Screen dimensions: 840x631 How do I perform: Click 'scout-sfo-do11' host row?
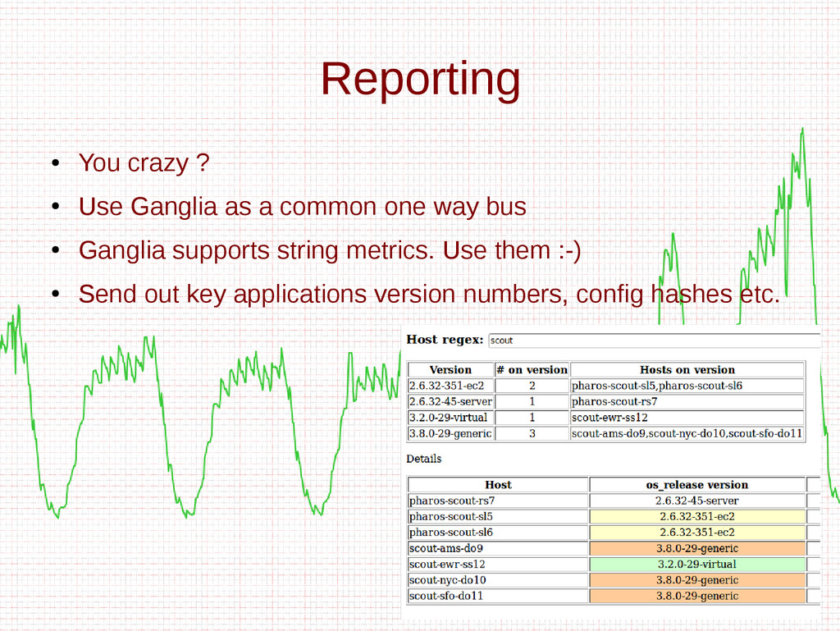click(x=498, y=597)
